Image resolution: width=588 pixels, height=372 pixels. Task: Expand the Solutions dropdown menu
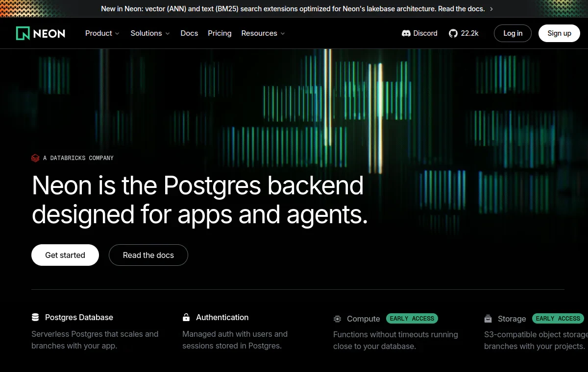[150, 33]
